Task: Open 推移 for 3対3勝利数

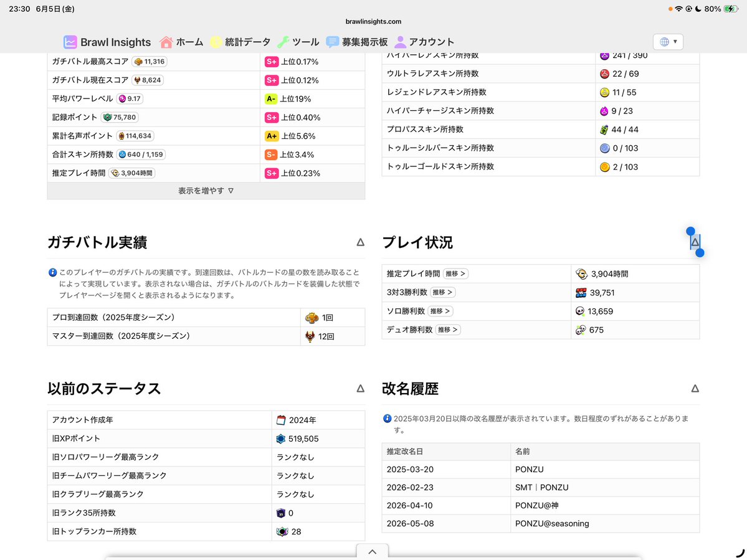Action: [442, 292]
